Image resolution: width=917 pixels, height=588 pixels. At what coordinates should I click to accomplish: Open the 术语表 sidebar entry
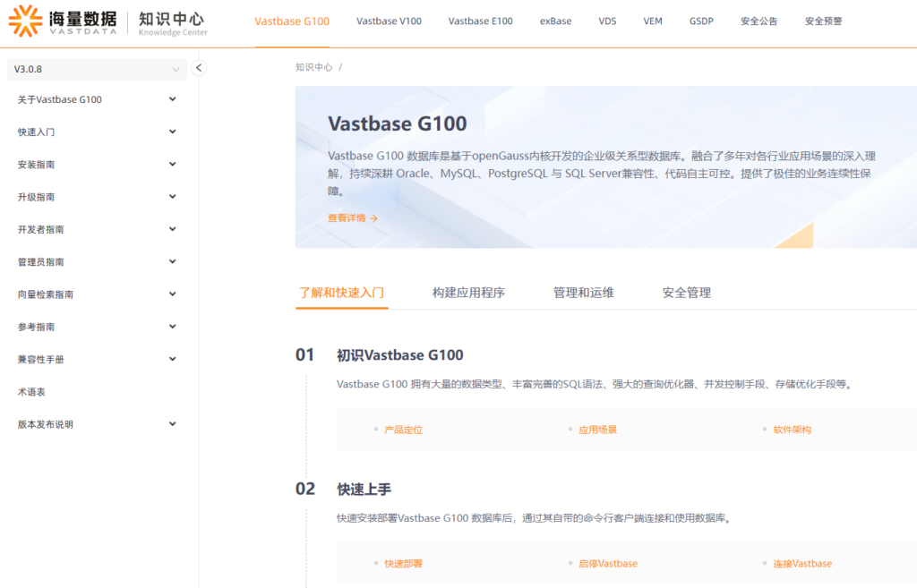(31, 392)
